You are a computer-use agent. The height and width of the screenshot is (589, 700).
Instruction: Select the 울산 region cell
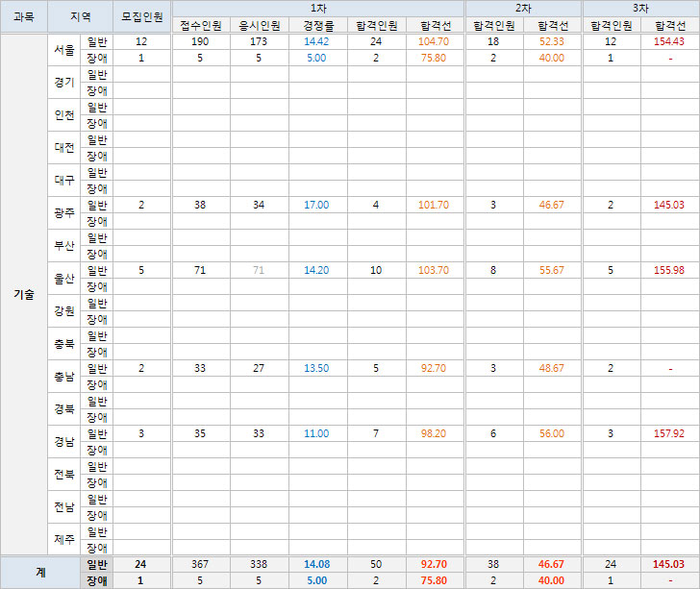pos(63,278)
